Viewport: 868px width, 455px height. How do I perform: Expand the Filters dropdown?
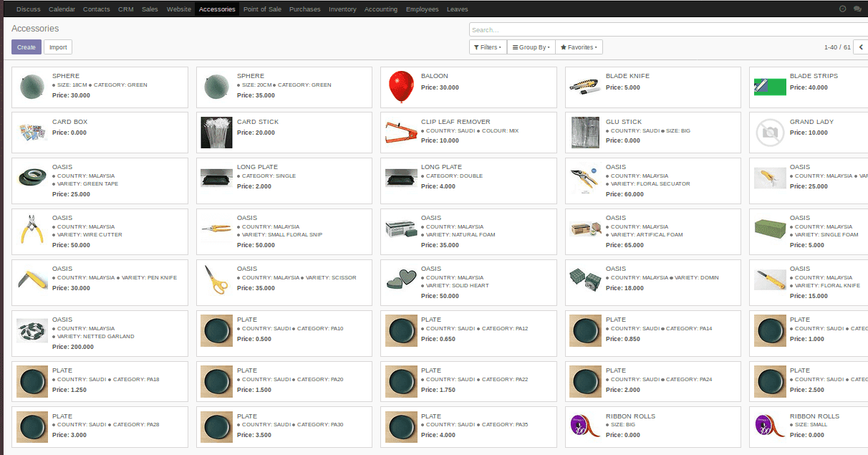point(488,47)
